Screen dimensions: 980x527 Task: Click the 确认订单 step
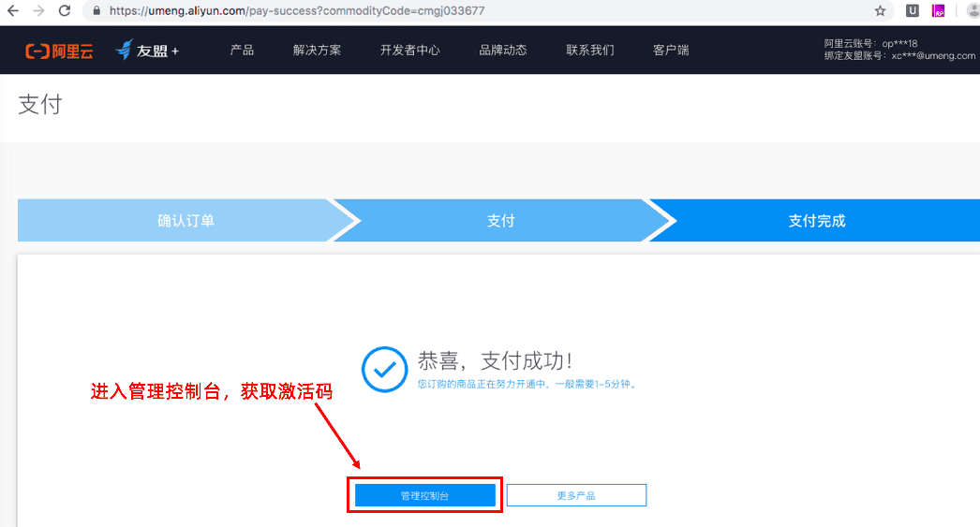[186, 220]
